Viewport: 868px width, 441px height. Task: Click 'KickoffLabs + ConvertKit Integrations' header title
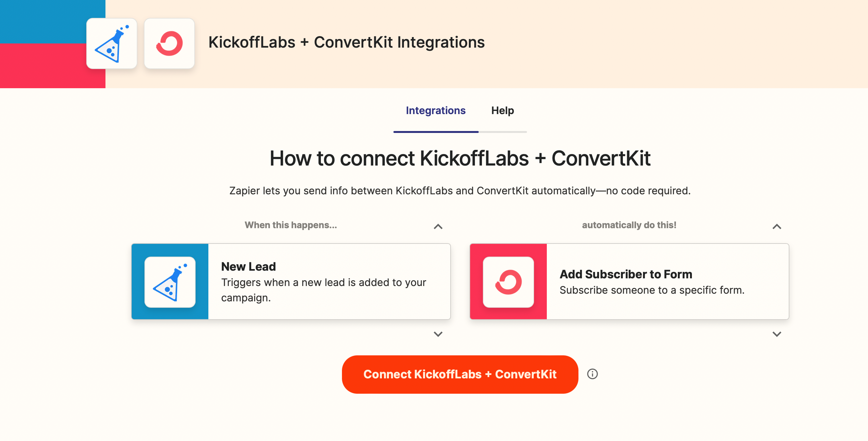point(346,42)
